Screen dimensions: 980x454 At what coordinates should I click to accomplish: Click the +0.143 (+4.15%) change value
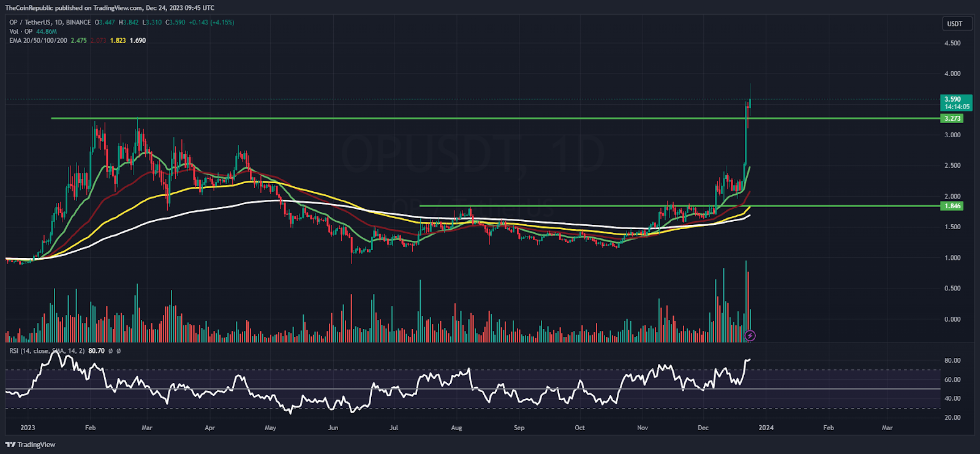coord(211,23)
